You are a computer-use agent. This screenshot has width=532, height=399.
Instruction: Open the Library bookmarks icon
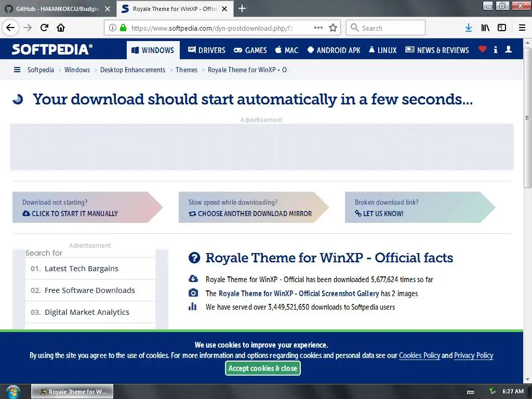click(x=485, y=28)
